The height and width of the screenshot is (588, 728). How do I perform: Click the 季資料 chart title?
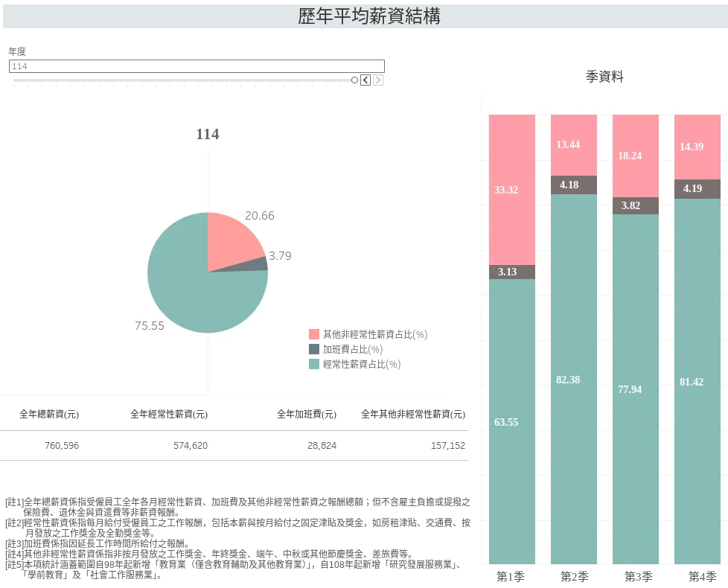click(604, 77)
